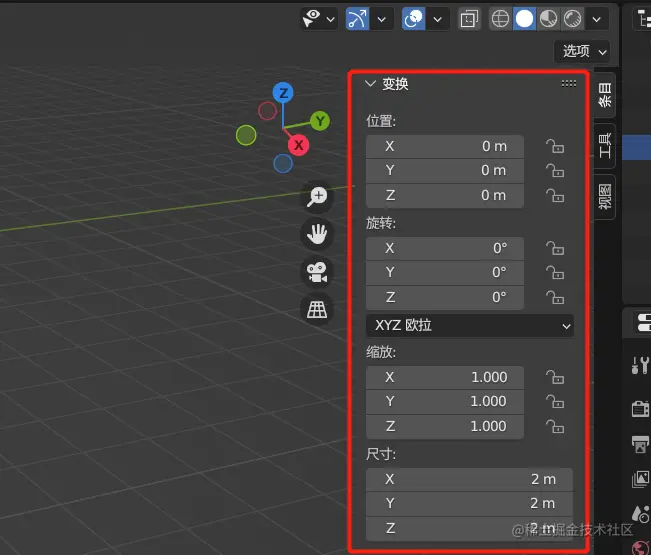The image size is (651, 555).
Task: Toggle perspective/orthographic grid icon
Action: [x=317, y=310]
